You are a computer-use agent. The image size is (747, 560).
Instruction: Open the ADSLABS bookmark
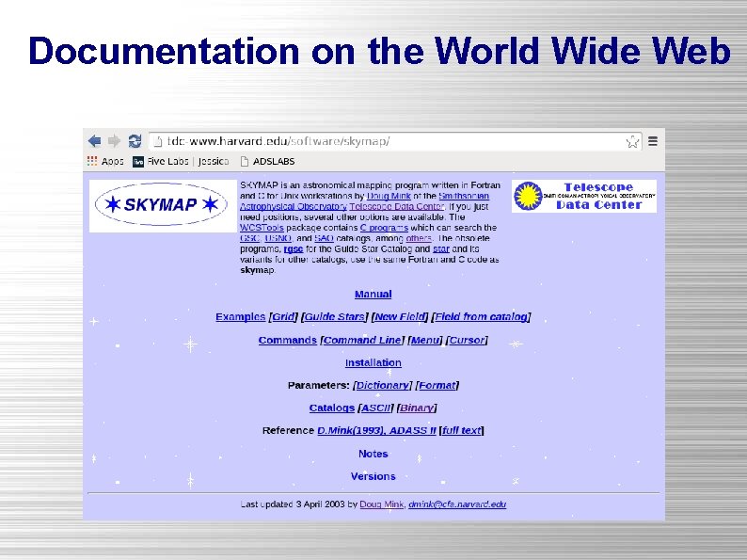267,162
